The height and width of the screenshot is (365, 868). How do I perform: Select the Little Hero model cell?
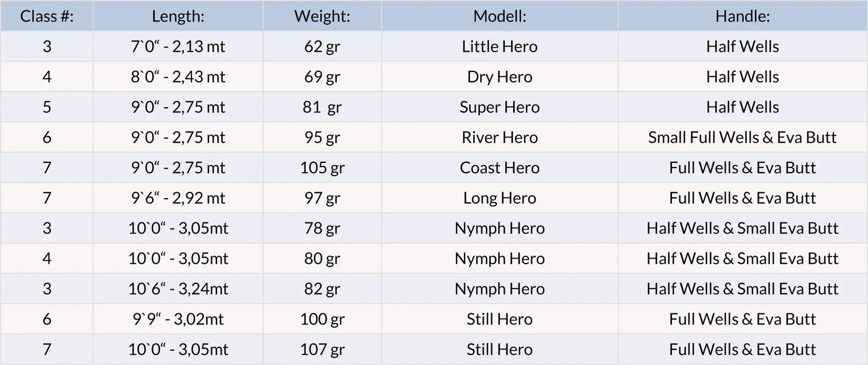pyautogui.click(x=500, y=46)
